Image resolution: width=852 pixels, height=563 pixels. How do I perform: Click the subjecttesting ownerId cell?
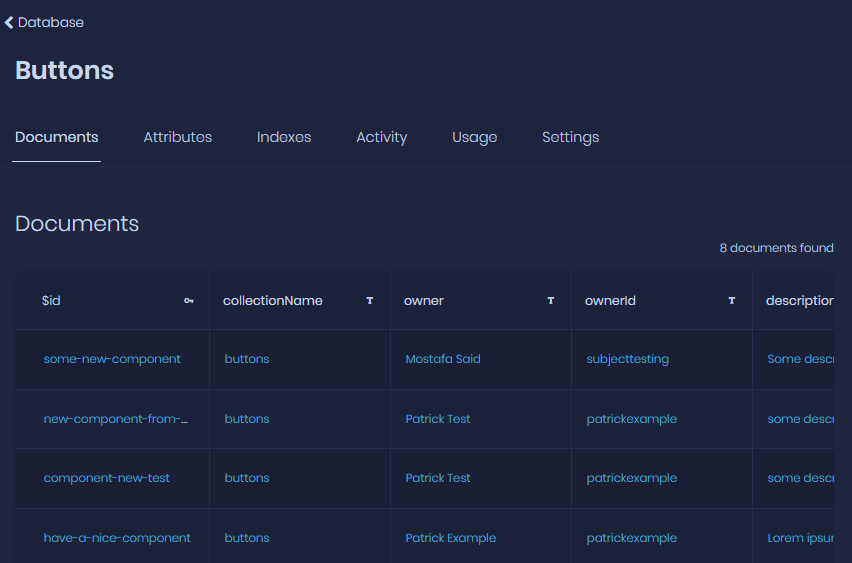coord(628,359)
